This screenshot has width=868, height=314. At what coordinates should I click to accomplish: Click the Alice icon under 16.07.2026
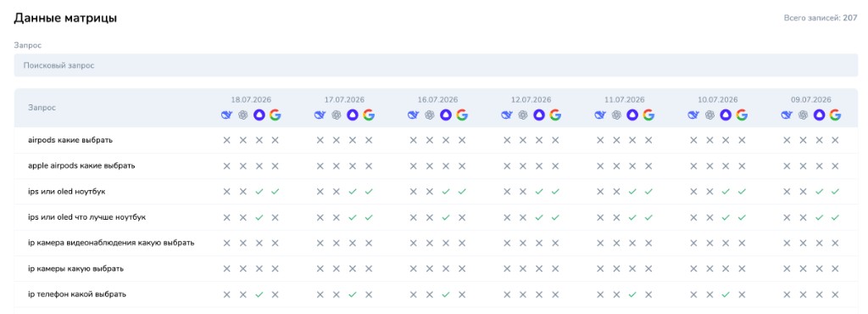(446, 115)
